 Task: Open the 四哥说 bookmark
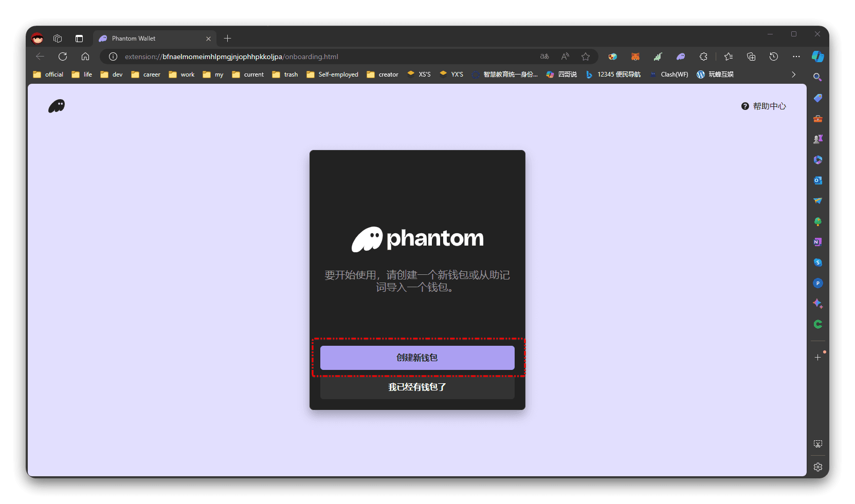(x=561, y=74)
